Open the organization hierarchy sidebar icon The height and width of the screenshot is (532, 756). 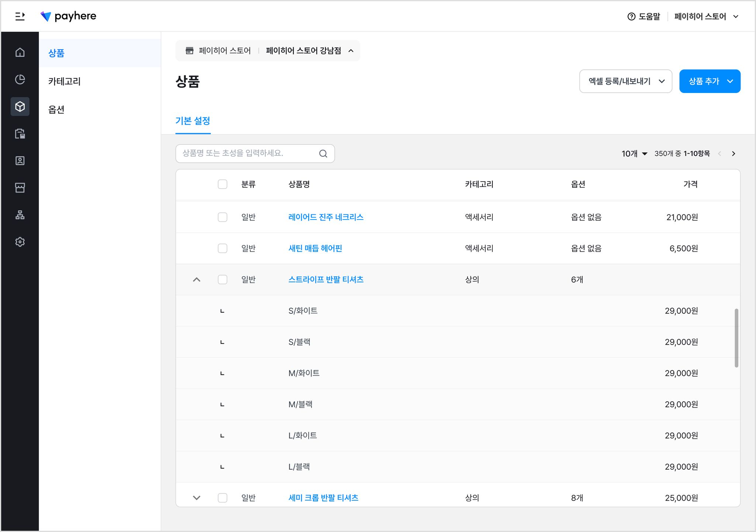20,215
